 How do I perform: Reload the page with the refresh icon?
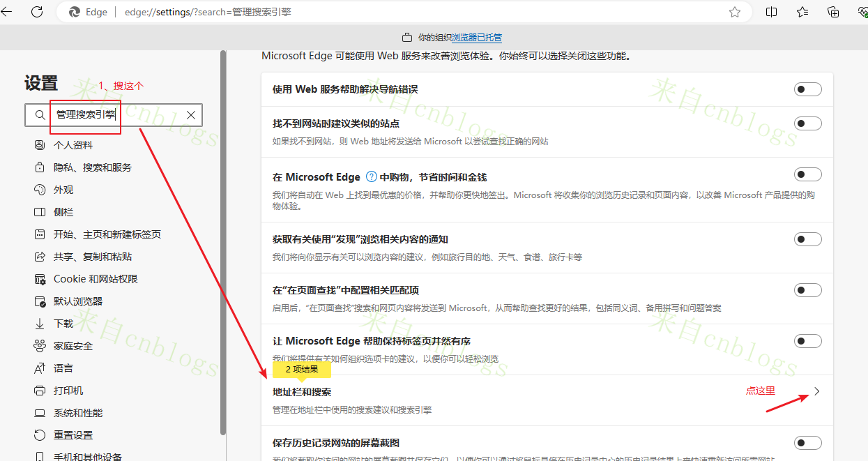pos(37,12)
